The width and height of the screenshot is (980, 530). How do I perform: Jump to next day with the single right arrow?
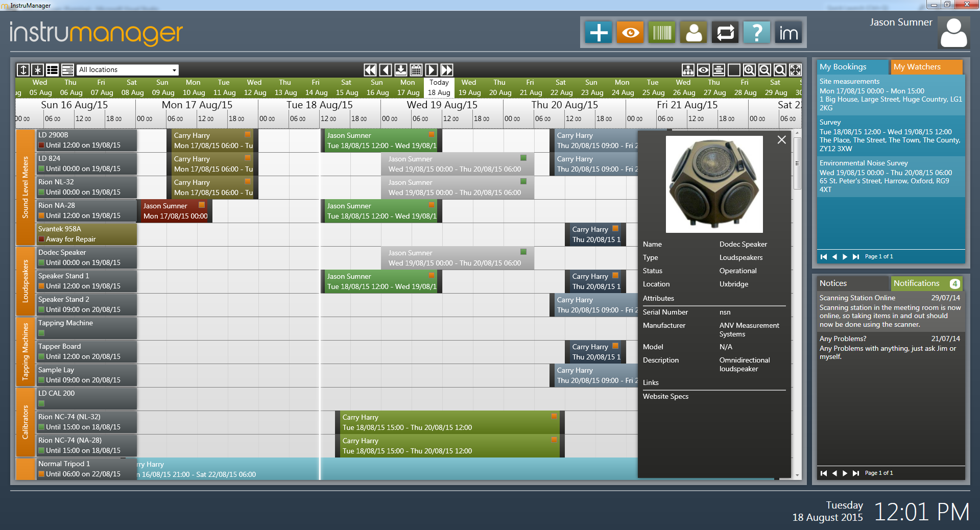pos(432,70)
